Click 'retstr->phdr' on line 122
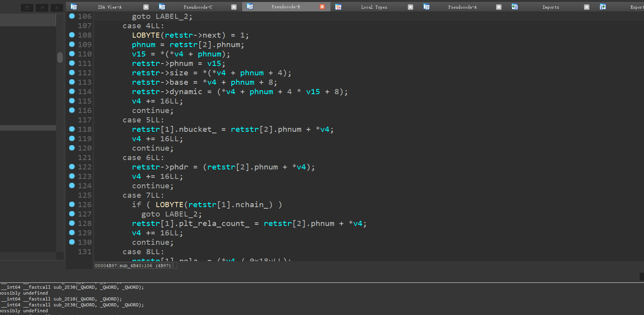 pos(160,167)
